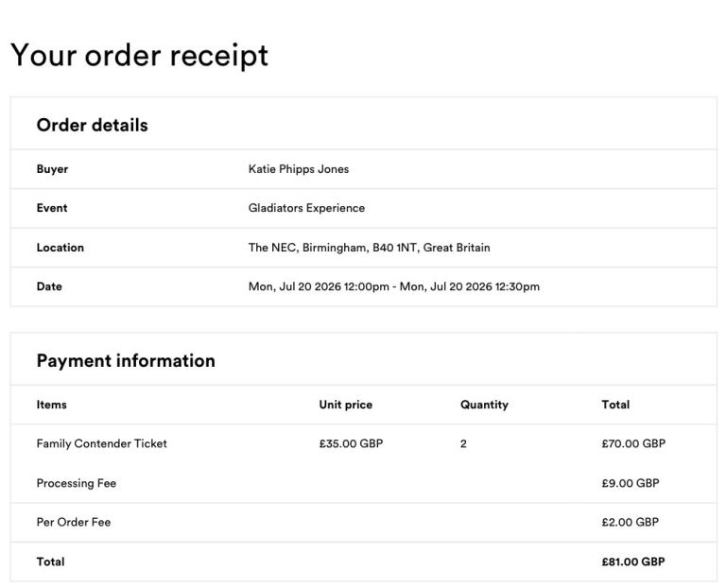
Task: Click the 'Quantity' column header
Action: (x=484, y=405)
